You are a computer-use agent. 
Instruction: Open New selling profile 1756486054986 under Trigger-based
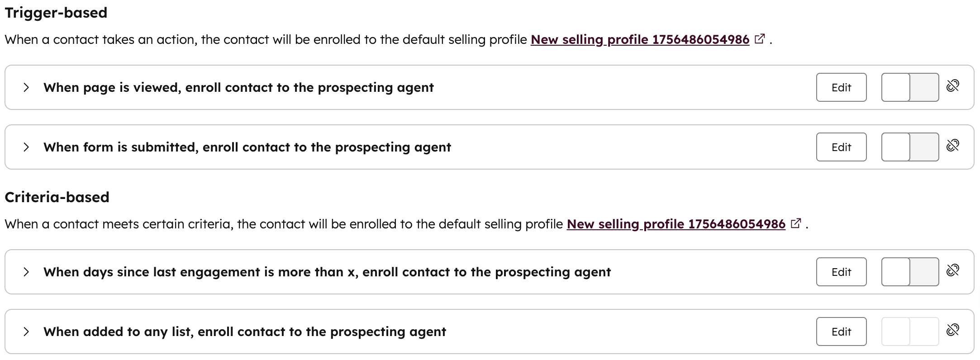tap(640, 39)
